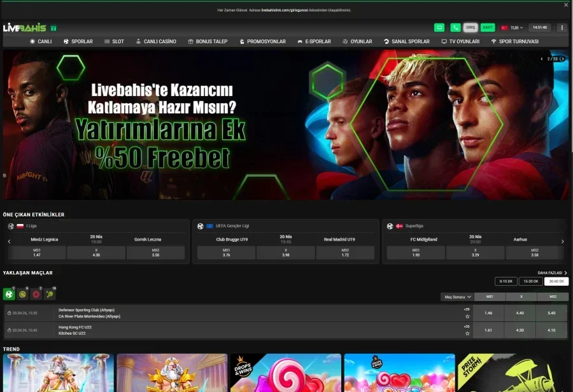Viewport: 573px width, 392px height.
Task: Click the GİRİŞ login button
Action: click(470, 27)
